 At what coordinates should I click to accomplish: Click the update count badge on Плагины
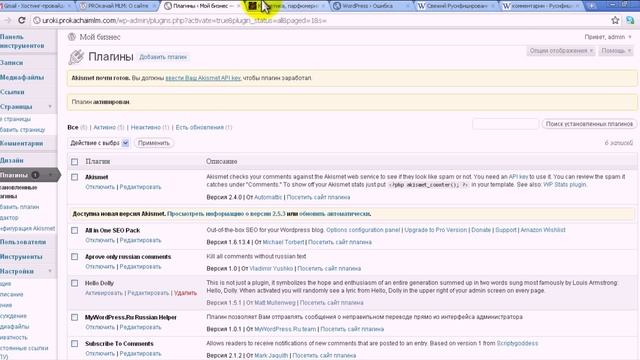coord(36,175)
